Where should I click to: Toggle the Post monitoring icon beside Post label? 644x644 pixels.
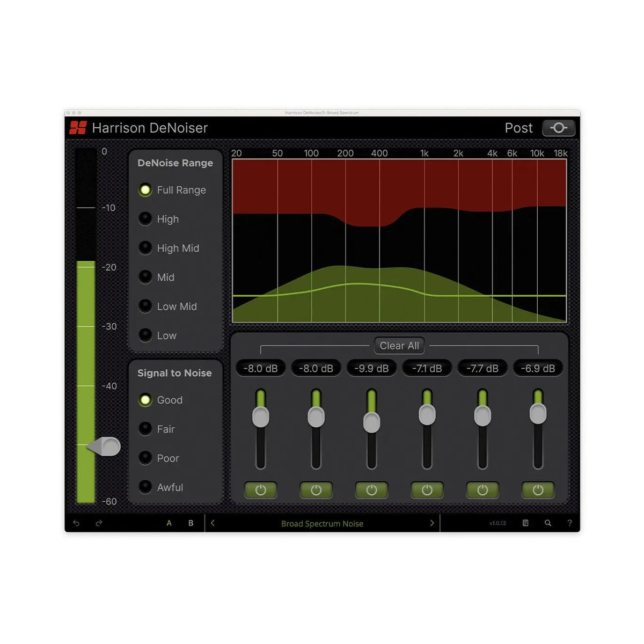click(x=559, y=128)
